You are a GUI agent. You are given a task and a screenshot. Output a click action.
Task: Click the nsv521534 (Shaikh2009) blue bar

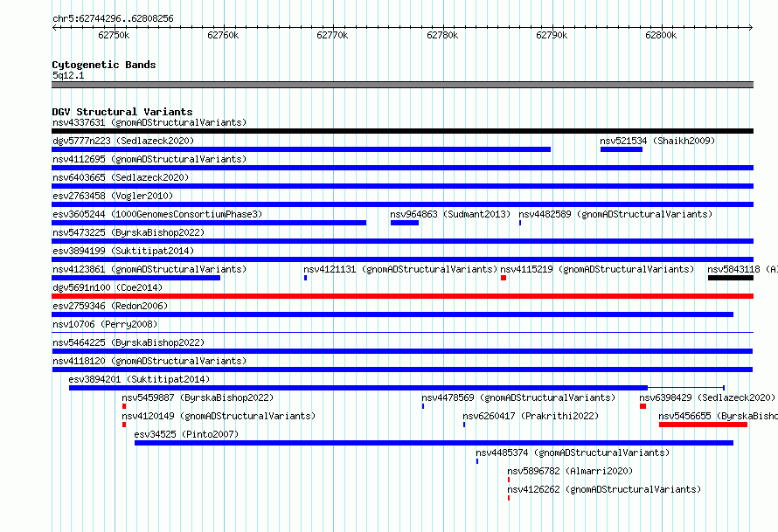(622, 149)
